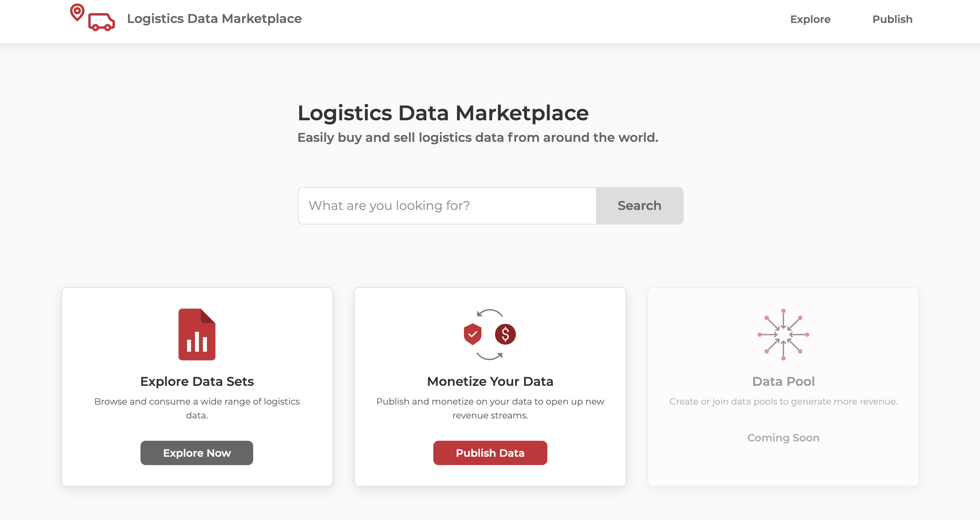Click the Coming Soon label
The width and height of the screenshot is (980, 520).
pyautogui.click(x=783, y=438)
